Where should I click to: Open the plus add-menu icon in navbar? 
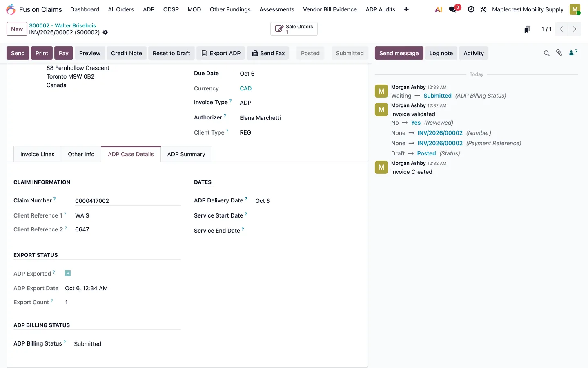coord(406,9)
